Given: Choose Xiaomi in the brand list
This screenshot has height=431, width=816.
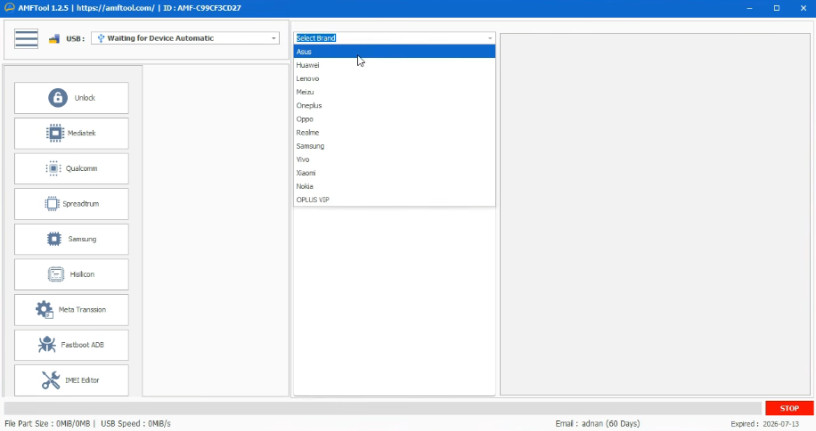Looking at the screenshot, I should click(x=394, y=173).
